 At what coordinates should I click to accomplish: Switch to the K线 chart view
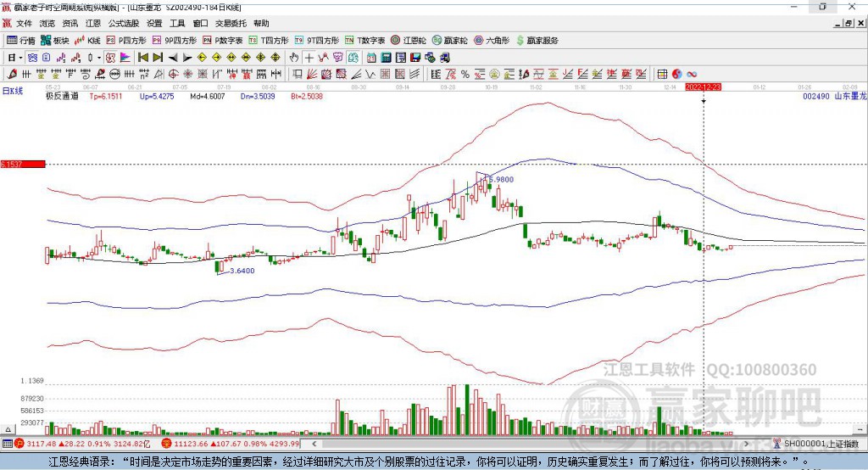(87, 41)
